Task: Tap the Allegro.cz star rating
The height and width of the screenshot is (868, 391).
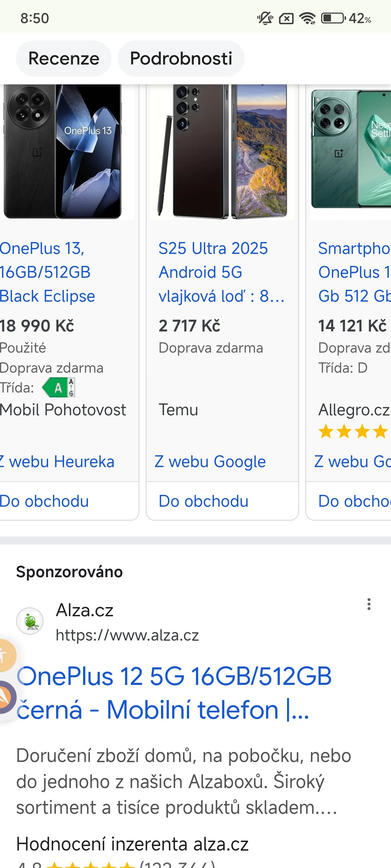Action: click(353, 432)
